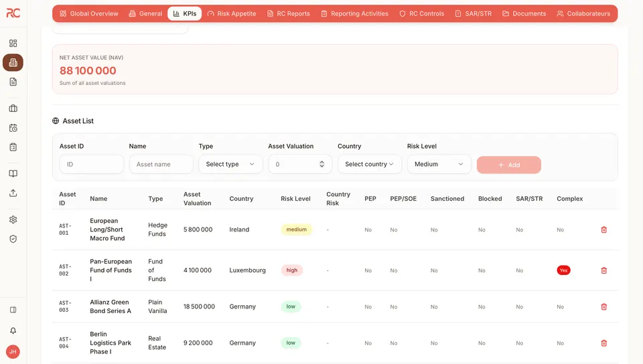Open the settings gear in sidebar
The height and width of the screenshot is (364, 643).
tap(13, 220)
